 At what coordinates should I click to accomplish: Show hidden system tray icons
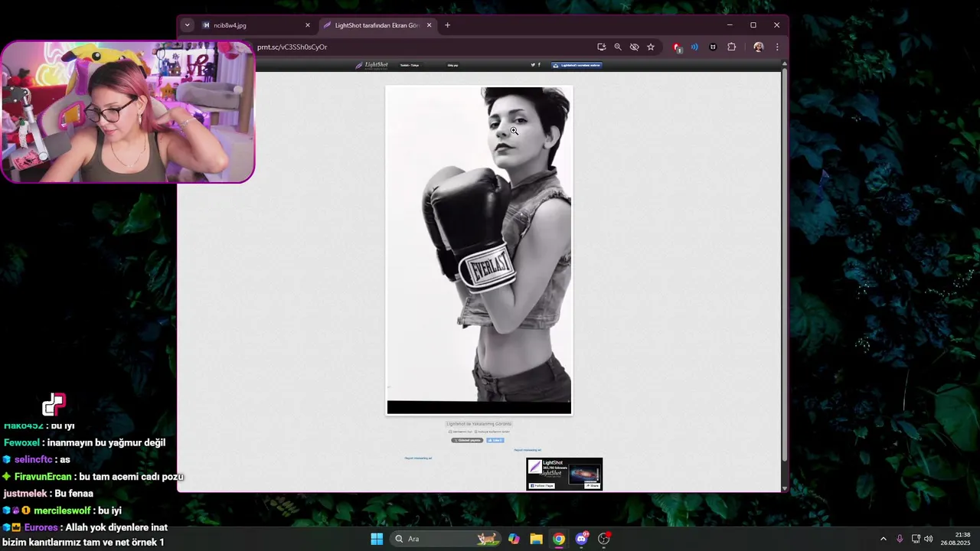click(883, 539)
